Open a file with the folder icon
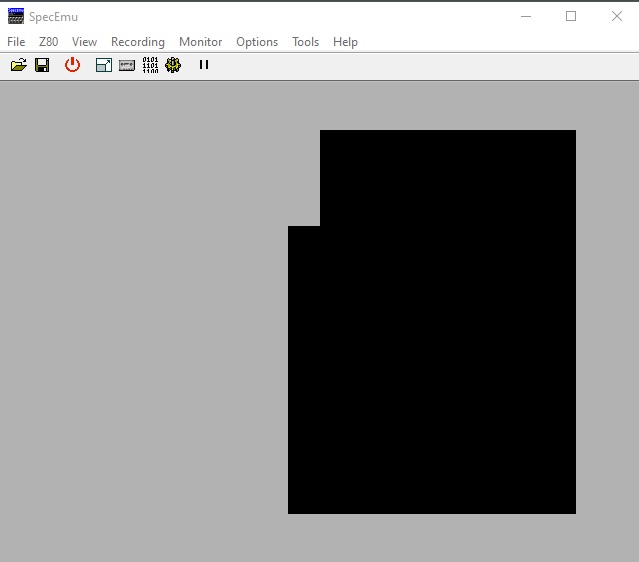Screen dimensions: 639x562 pos(18,65)
